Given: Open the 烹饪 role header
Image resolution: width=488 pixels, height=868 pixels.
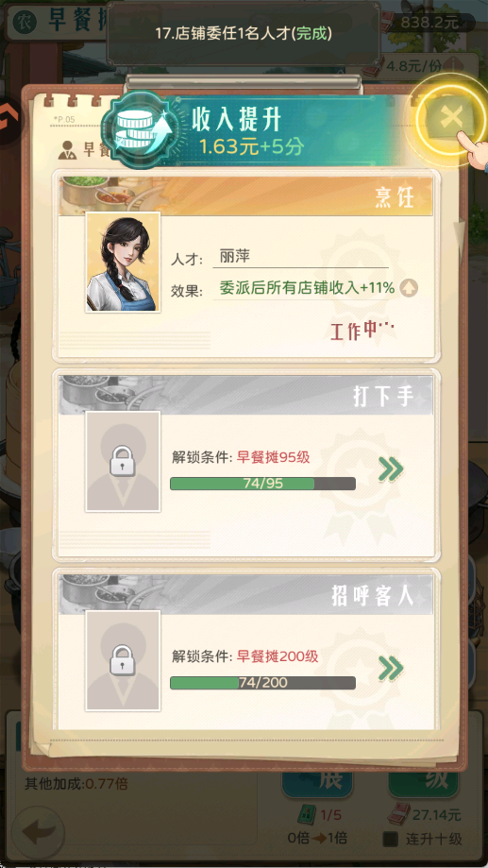Looking at the screenshot, I should click(245, 196).
